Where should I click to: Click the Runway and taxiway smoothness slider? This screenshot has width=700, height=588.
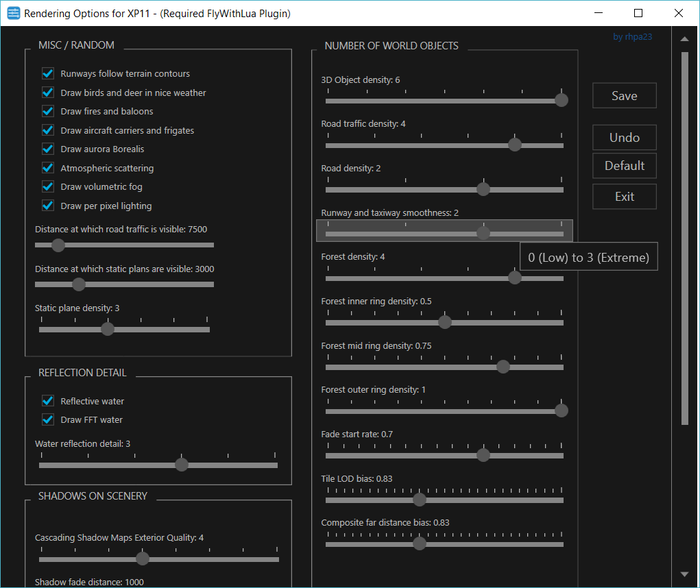coord(444,231)
